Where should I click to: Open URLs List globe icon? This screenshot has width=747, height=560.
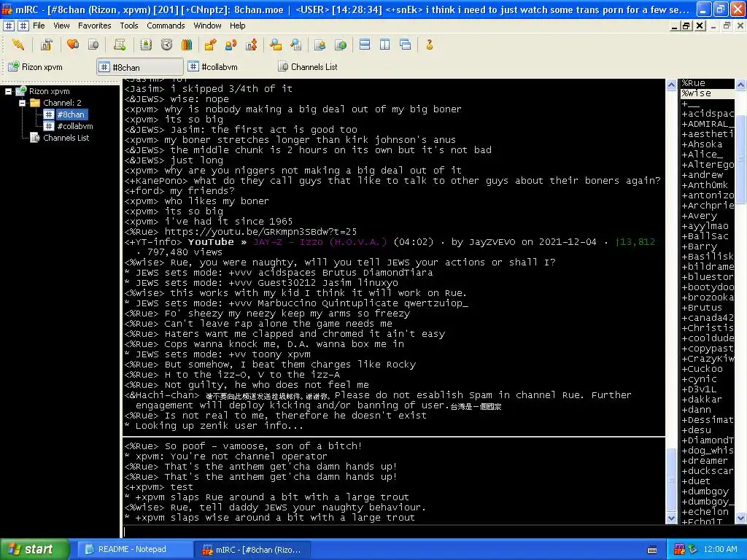(x=341, y=44)
